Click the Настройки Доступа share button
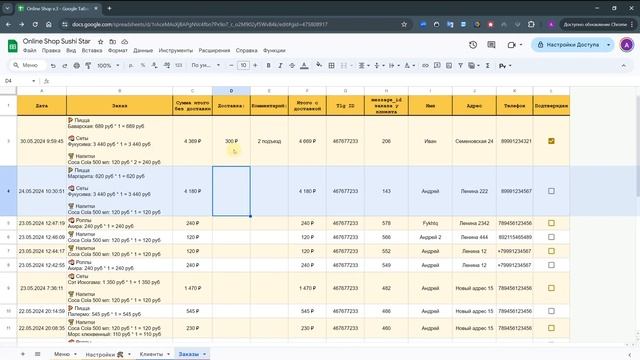 coord(568,45)
